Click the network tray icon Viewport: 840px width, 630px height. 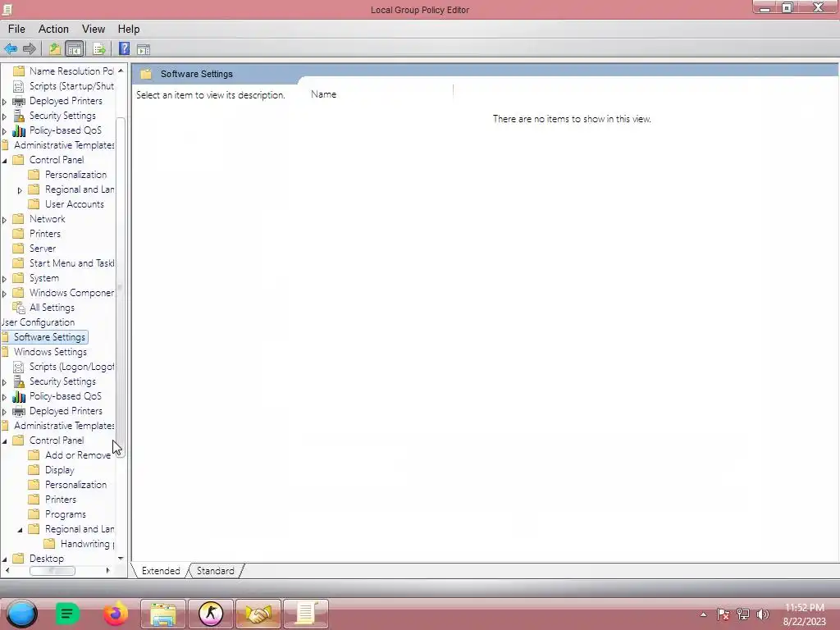point(743,614)
